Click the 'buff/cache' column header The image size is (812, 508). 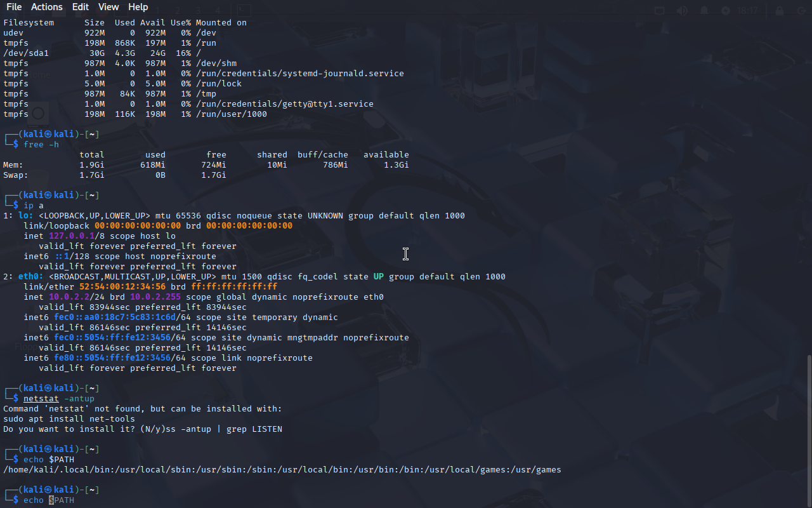[323, 155]
